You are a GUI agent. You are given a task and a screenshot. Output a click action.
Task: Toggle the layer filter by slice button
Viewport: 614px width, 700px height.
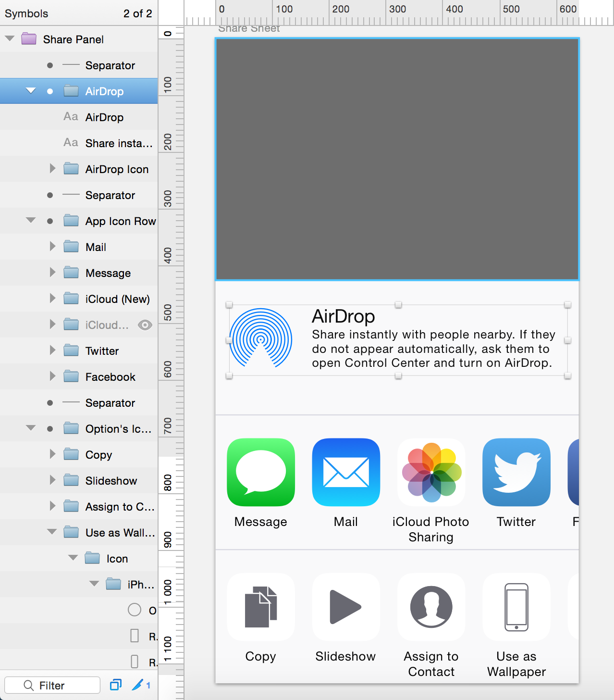pyautogui.click(x=139, y=685)
